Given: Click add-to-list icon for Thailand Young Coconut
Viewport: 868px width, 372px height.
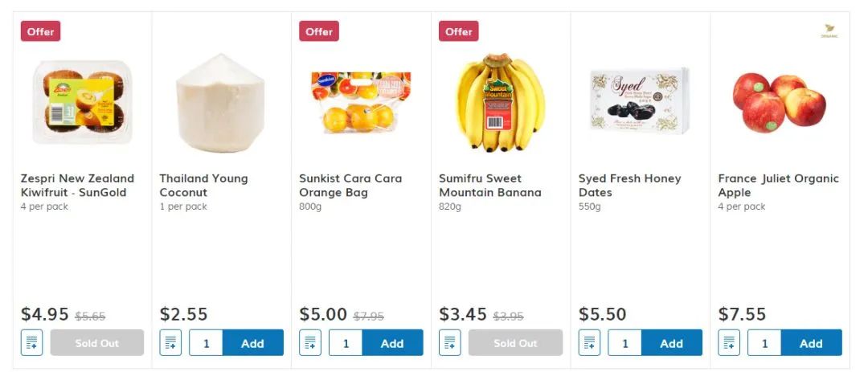Looking at the screenshot, I should click(x=171, y=343).
